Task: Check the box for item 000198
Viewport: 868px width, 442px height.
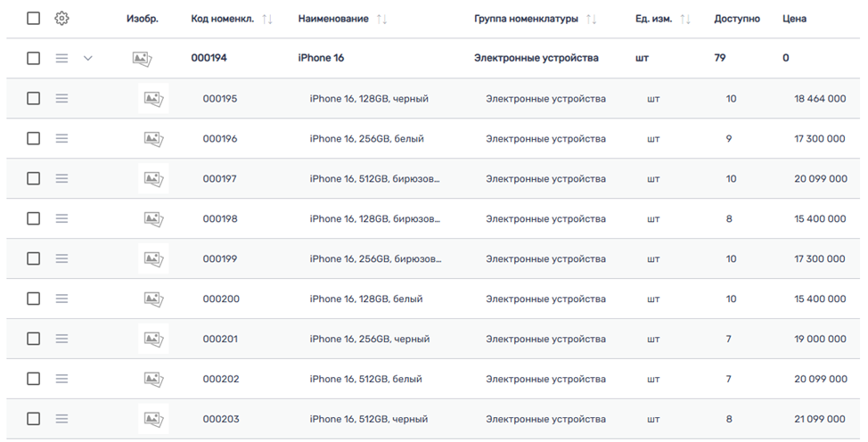Action: (33, 219)
